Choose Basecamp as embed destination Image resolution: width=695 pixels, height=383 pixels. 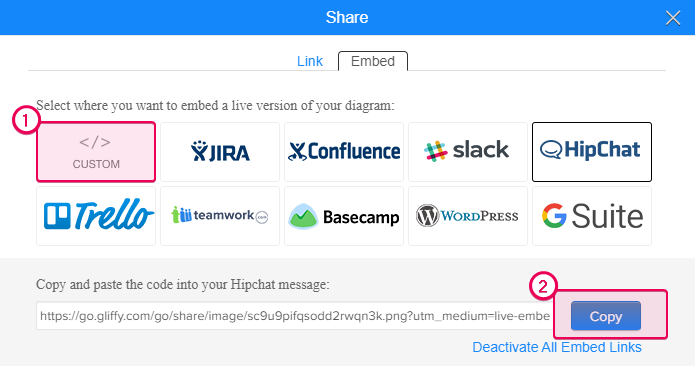(344, 216)
